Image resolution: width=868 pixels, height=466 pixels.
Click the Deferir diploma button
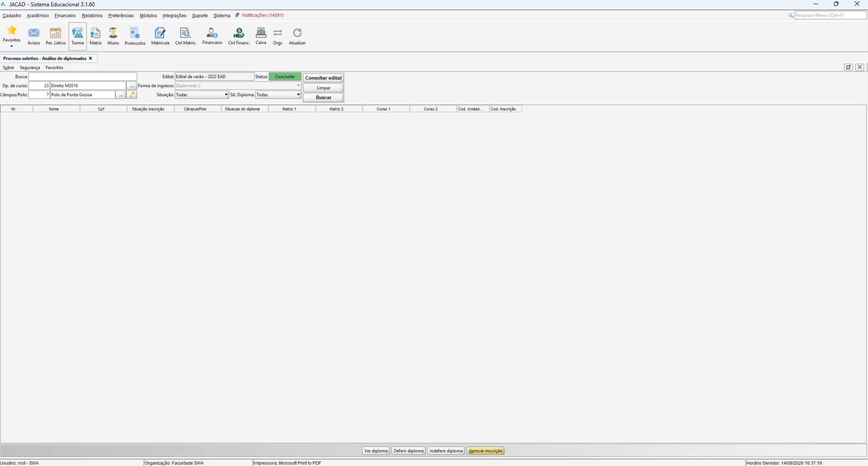click(409, 451)
